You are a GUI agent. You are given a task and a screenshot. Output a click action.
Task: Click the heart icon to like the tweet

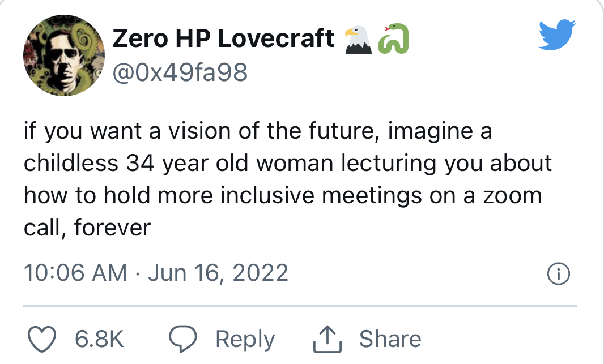tap(42, 339)
